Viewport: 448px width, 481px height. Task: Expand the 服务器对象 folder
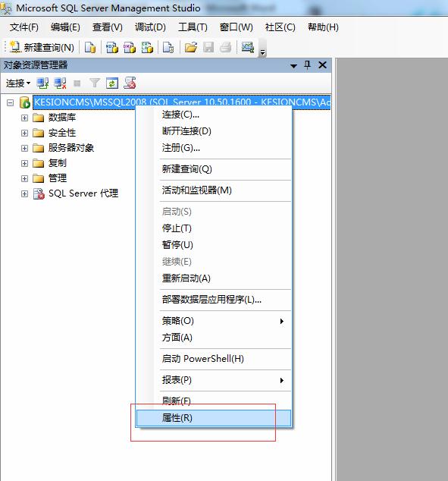tap(24, 148)
